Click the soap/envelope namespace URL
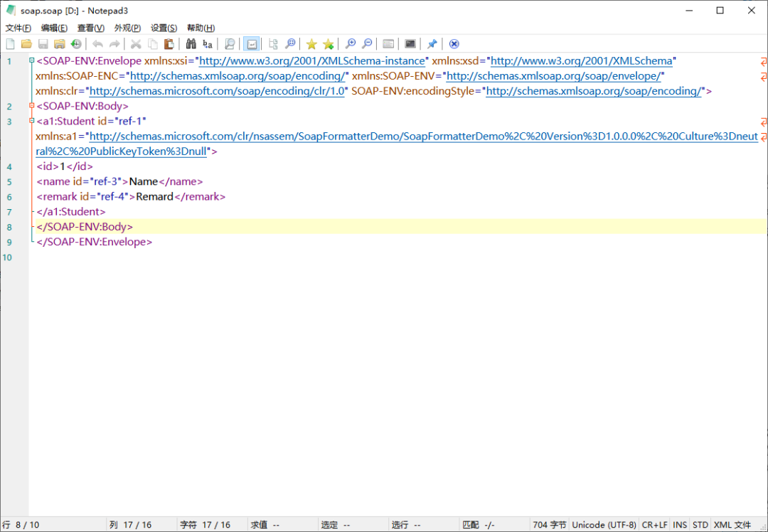The width and height of the screenshot is (768, 532). coord(555,76)
